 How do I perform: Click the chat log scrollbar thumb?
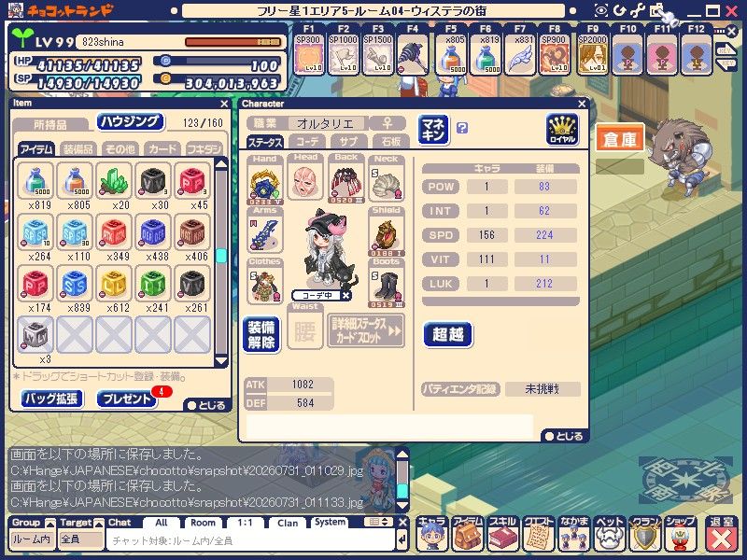[x=402, y=491]
